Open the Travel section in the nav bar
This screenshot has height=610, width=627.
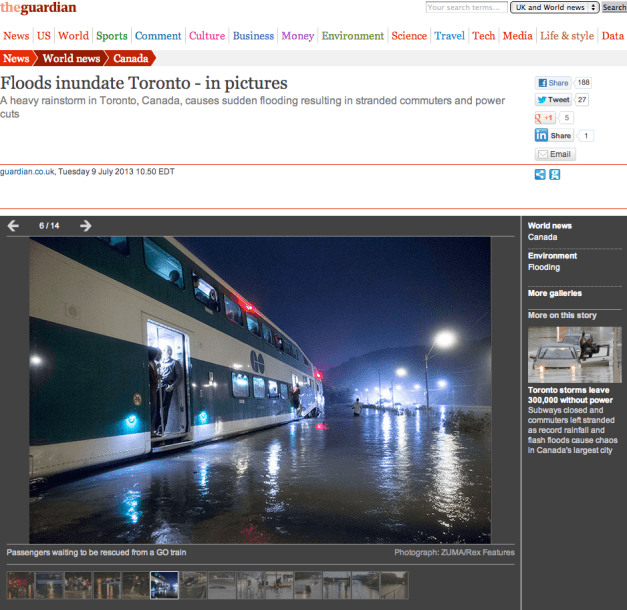449,36
